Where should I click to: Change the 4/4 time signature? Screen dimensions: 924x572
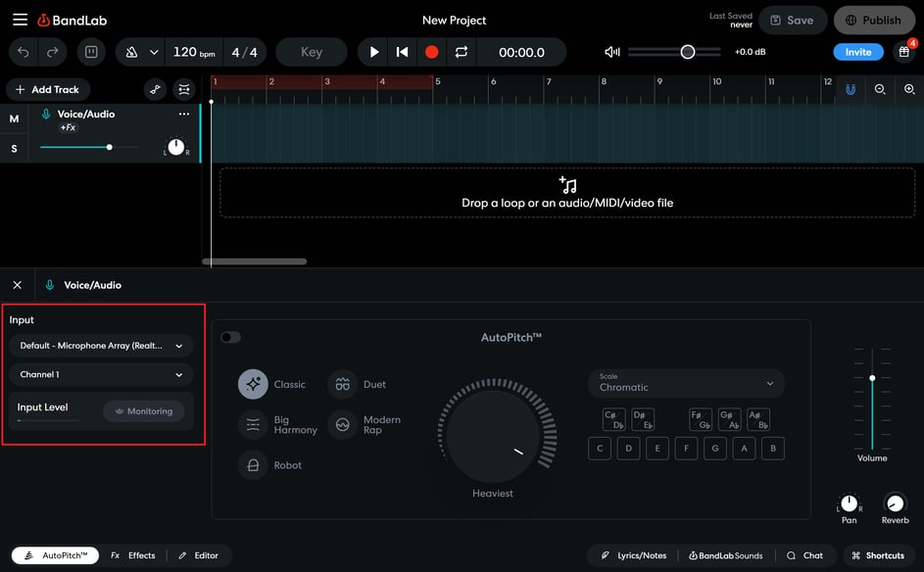(245, 53)
